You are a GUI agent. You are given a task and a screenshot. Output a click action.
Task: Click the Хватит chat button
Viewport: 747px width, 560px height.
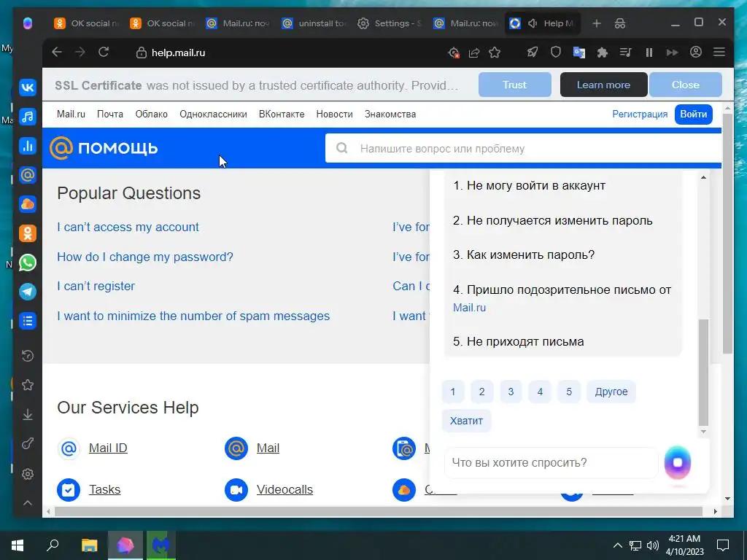[x=466, y=421]
